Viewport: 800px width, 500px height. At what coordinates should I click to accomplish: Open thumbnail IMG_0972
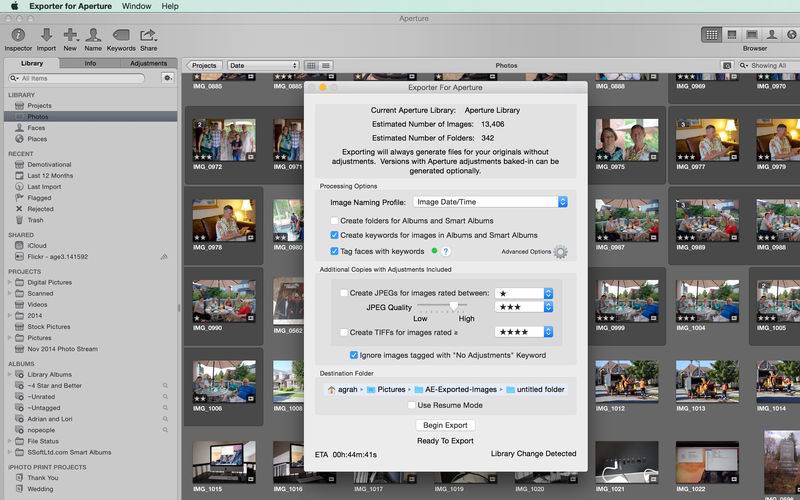point(224,140)
